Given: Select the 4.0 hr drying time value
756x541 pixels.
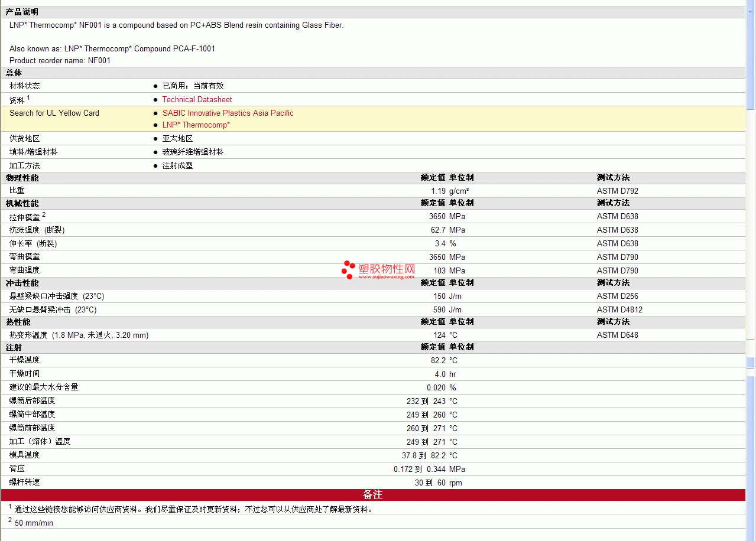Looking at the screenshot, I should pos(440,374).
